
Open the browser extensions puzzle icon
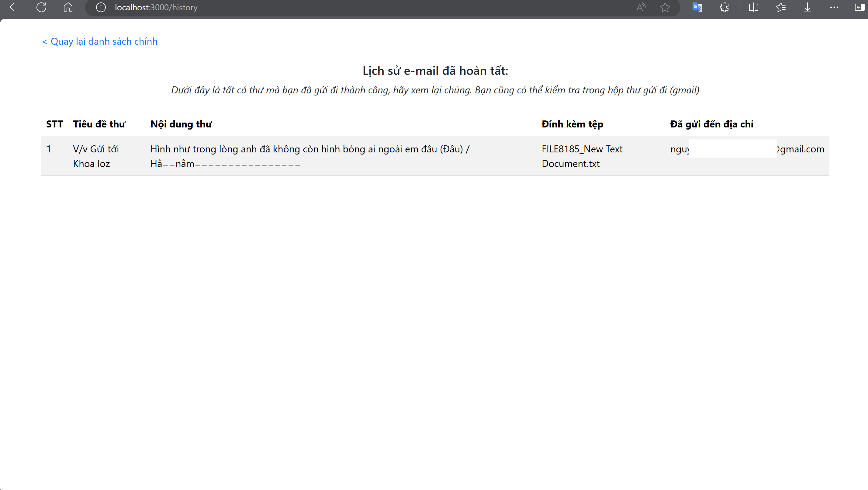[x=724, y=7]
